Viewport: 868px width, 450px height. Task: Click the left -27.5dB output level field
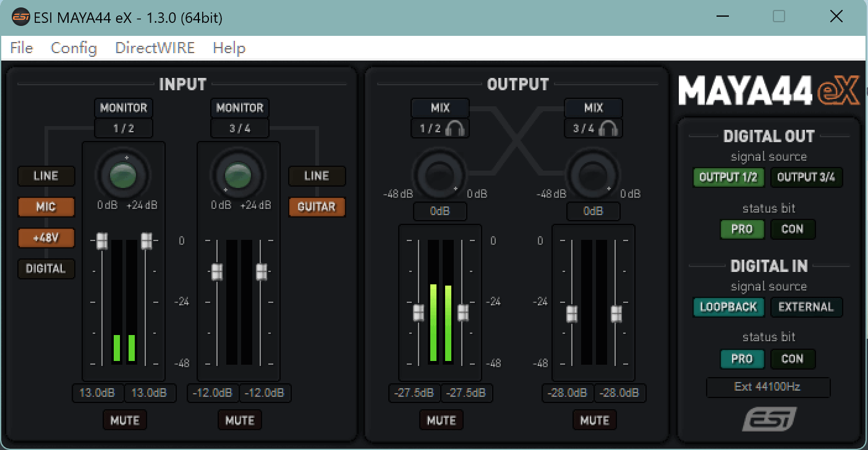[414, 393]
